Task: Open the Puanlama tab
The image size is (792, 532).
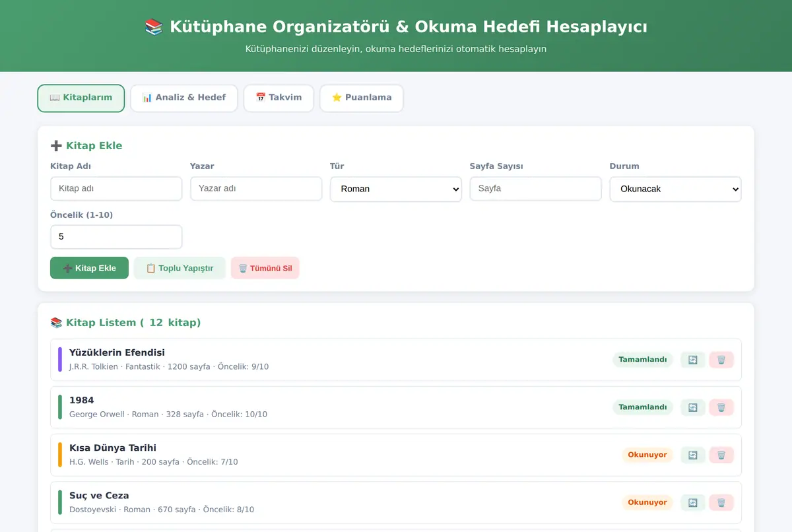Action: (x=362, y=98)
